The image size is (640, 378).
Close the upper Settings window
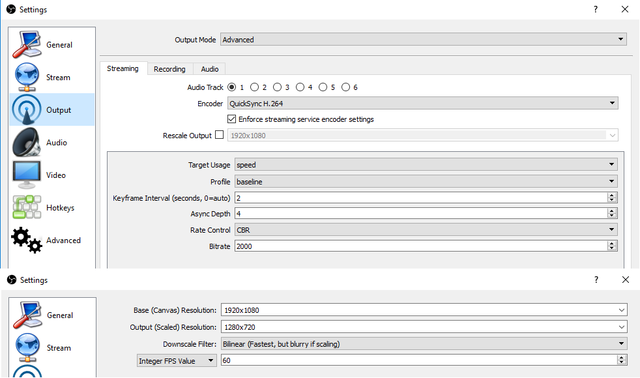[x=625, y=9]
